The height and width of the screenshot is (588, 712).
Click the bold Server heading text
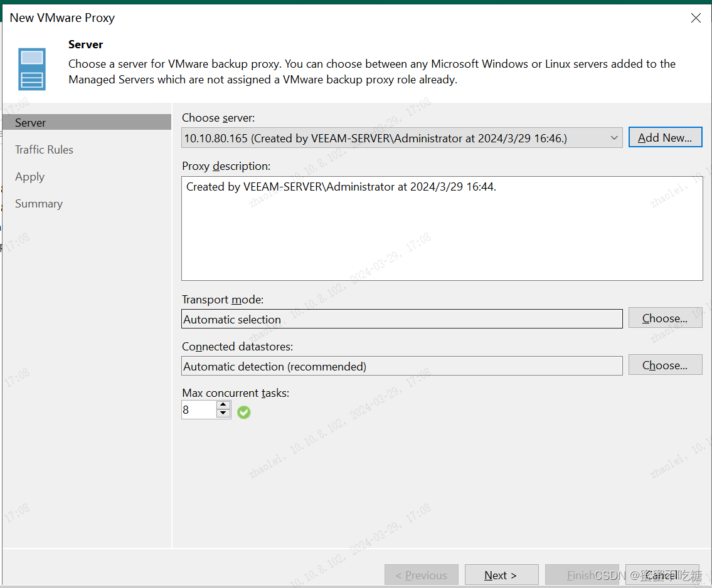point(85,45)
